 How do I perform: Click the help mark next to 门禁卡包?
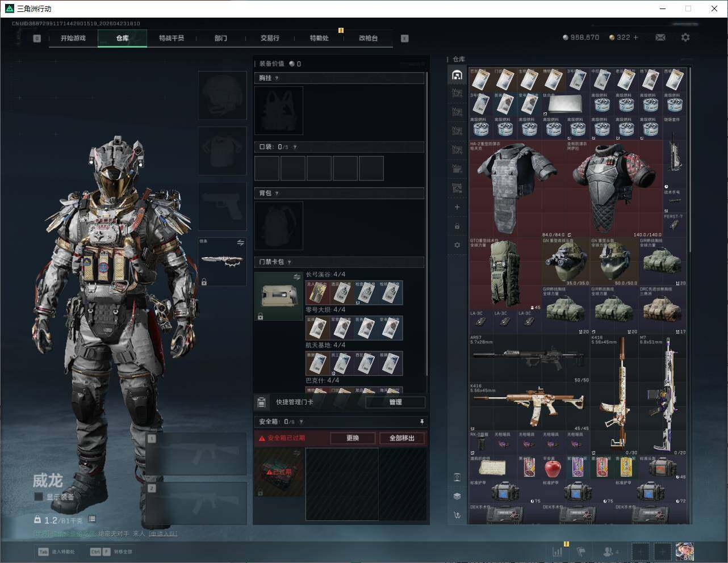(x=290, y=262)
